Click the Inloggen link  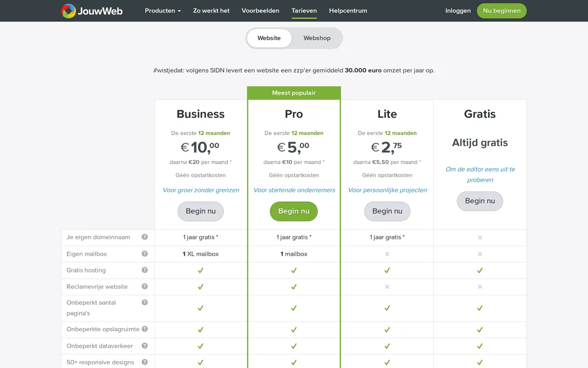[x=458, y=11]
